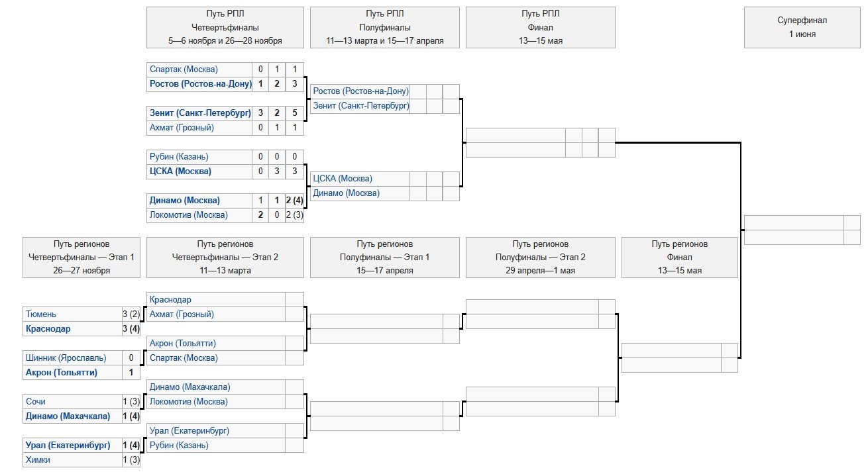The width and height of the screenshot is (868, 474).
Task: Open Спартак (Москва) in RPL quarterfinals
Action: pyautogui.click(x=184, y=69)
